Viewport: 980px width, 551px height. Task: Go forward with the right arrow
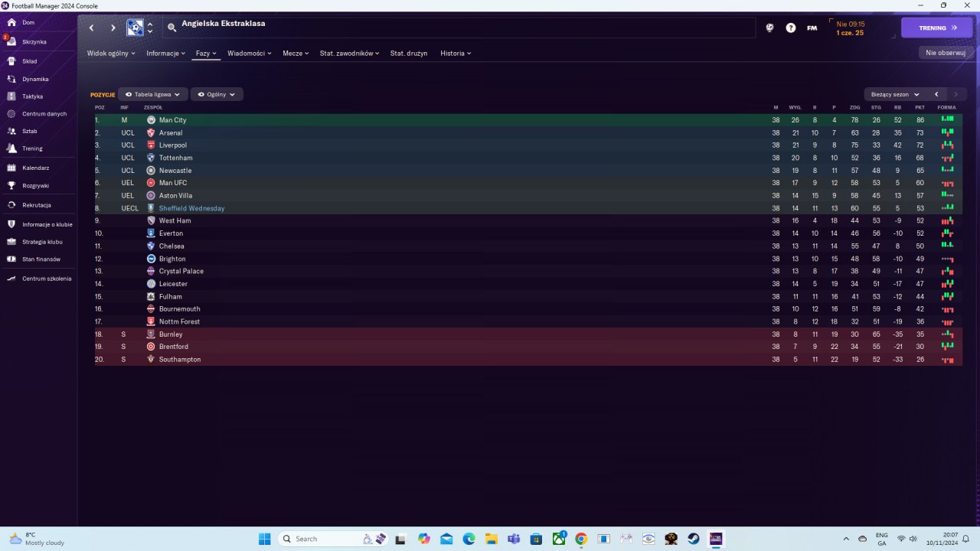click(x=113, y=28)
